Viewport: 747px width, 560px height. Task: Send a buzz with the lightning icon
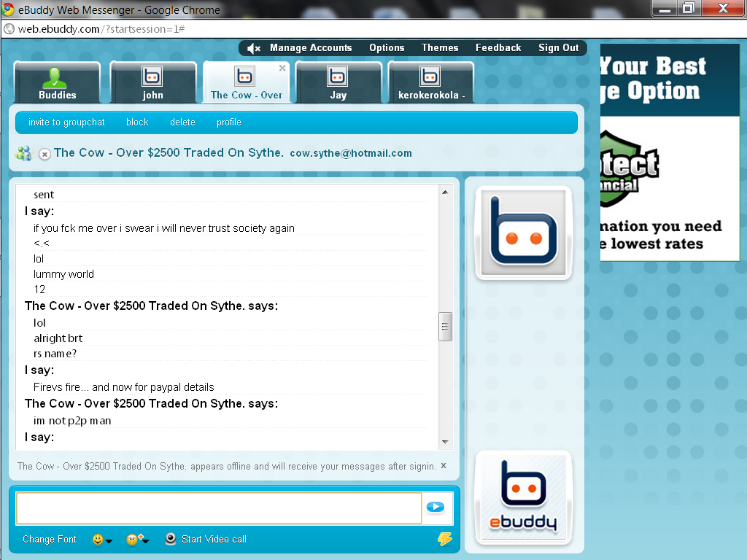(445, 539)
